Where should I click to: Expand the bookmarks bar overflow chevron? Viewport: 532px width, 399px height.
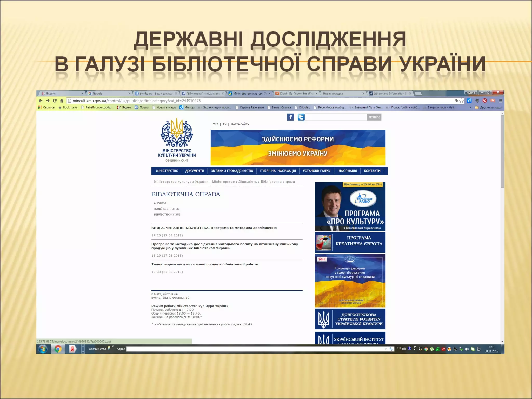coord(470,108)
